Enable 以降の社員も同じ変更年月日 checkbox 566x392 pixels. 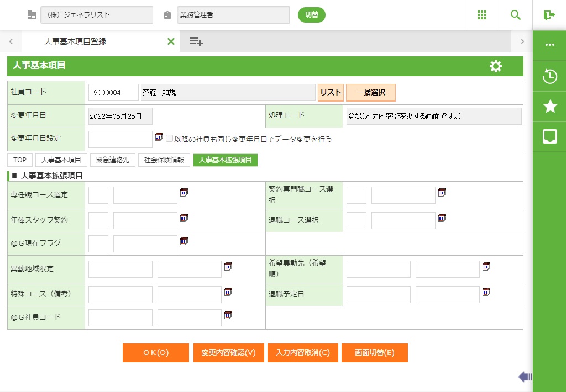(170, 139)
